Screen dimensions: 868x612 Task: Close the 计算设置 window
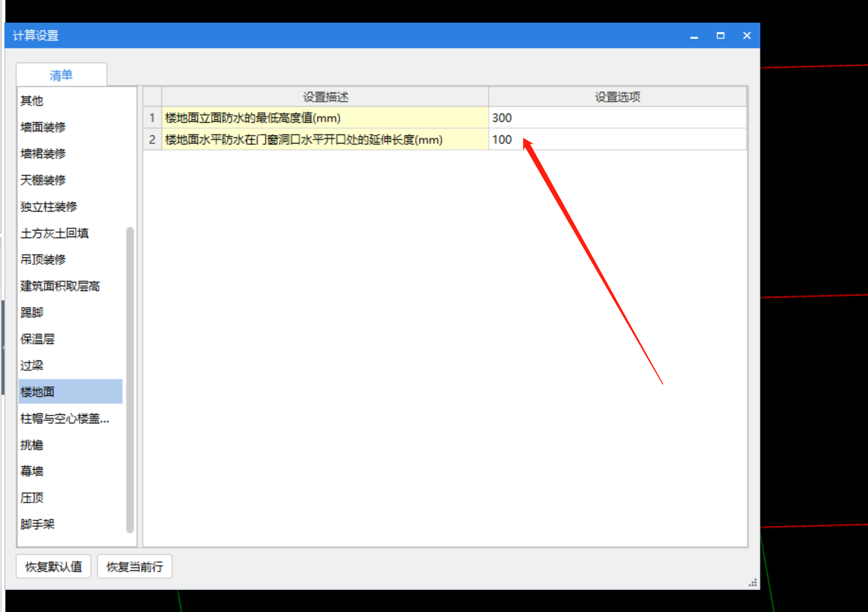pyautogui.click(x=747, y=36)
